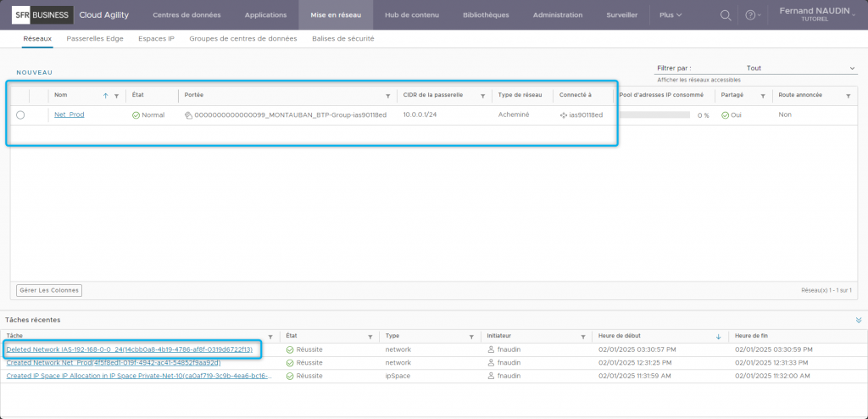Open Balises de sécurité tab
The image size is (868, 419).
[x=343, y=39]
